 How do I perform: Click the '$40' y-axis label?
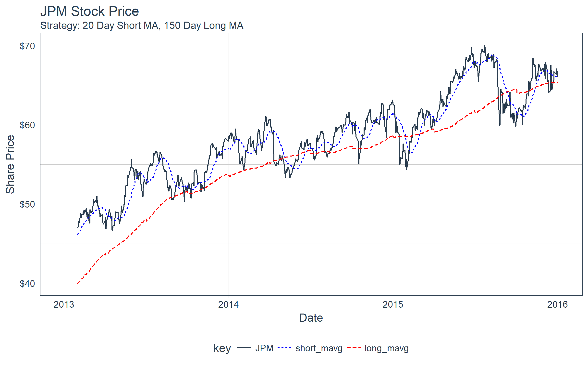click(27, 283)
